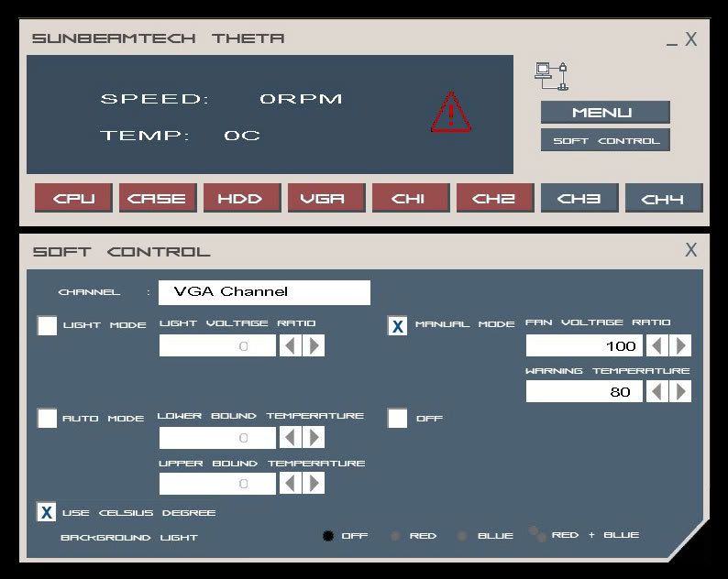This screenshot has height=579, width=728.
Task: Minimize the Sunbeamtech Theta window
Action: pos(671,44)
